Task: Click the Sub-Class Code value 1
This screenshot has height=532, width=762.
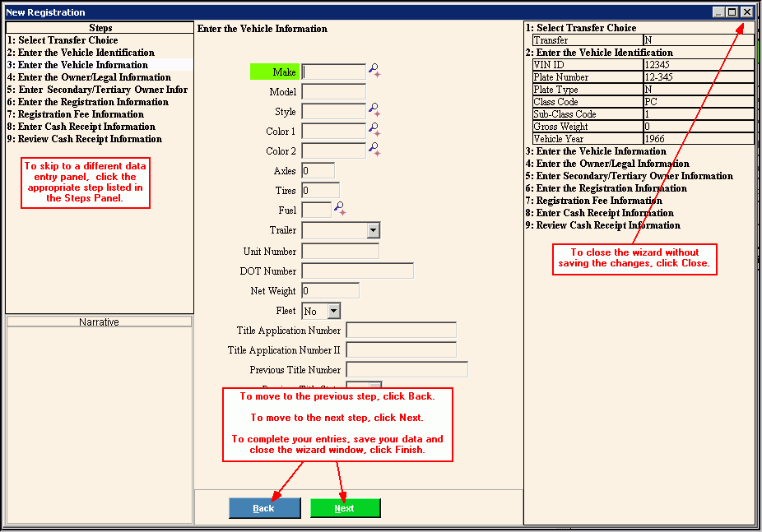Action: pyautogui.click(x=699, y=114)
